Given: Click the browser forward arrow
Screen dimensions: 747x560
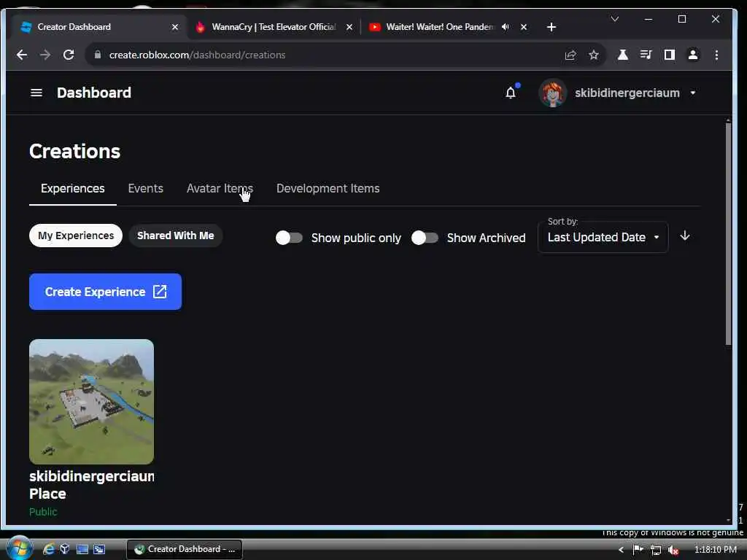Looking at the screenshot, I should click(45, 55).
